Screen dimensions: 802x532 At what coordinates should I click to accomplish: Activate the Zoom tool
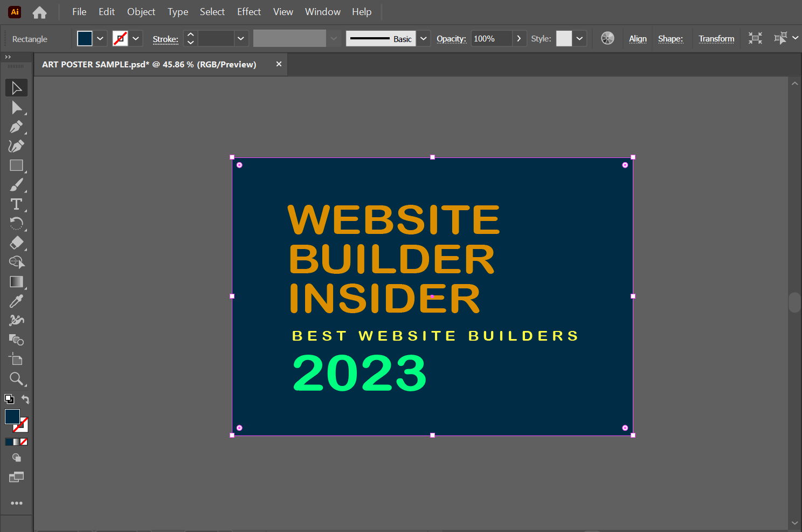(x=16, y=379)
